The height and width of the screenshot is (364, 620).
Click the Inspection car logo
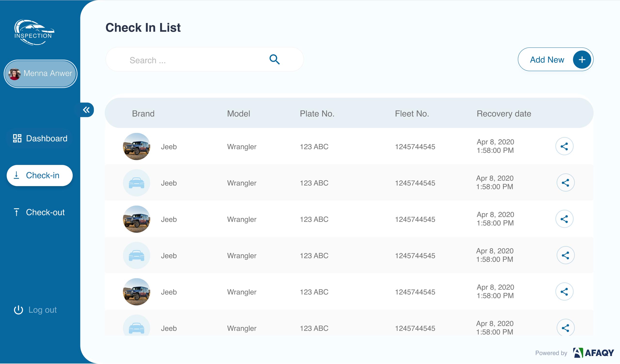[34, 32]
